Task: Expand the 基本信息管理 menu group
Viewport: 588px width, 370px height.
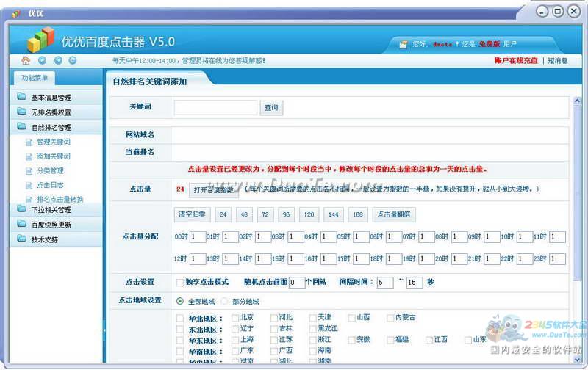Action: 57,98
